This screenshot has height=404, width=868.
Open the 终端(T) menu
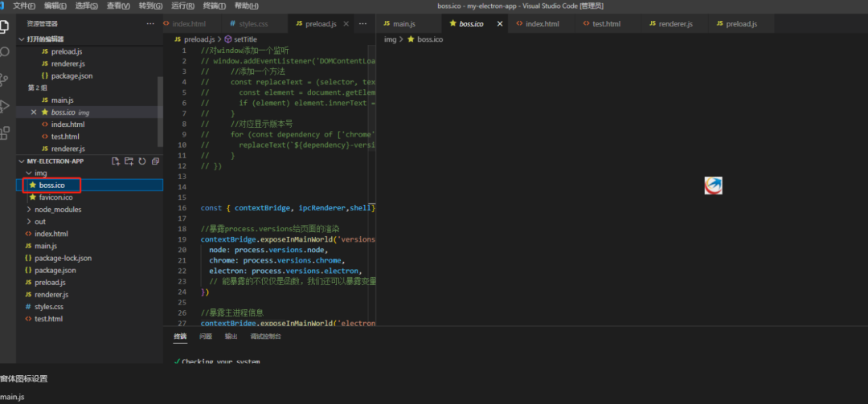(215, 6)
